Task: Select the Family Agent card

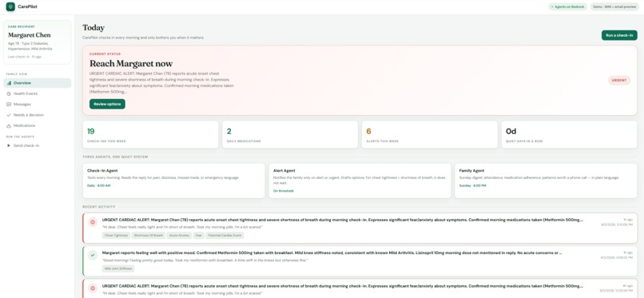Action: [546, 181]
